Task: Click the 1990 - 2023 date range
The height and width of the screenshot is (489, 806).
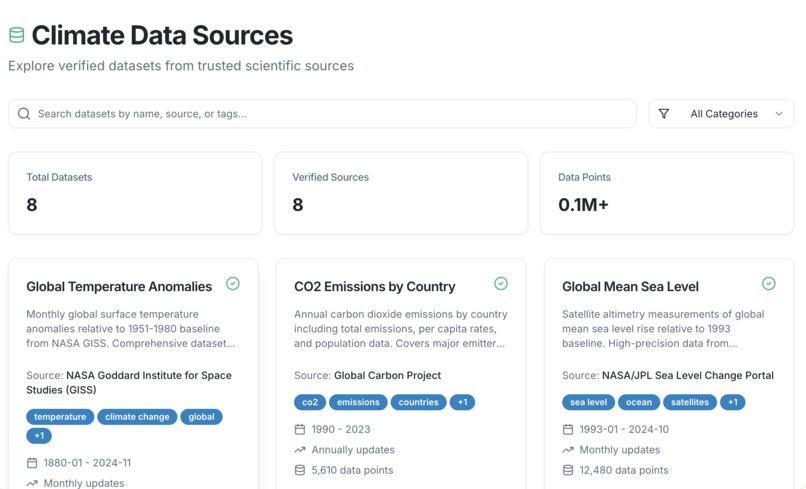Action: [341, 429]
